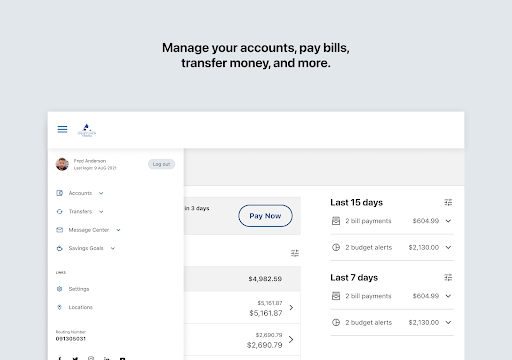
Task: Open the hamburger navigation menu
Action: click(62, 129)
